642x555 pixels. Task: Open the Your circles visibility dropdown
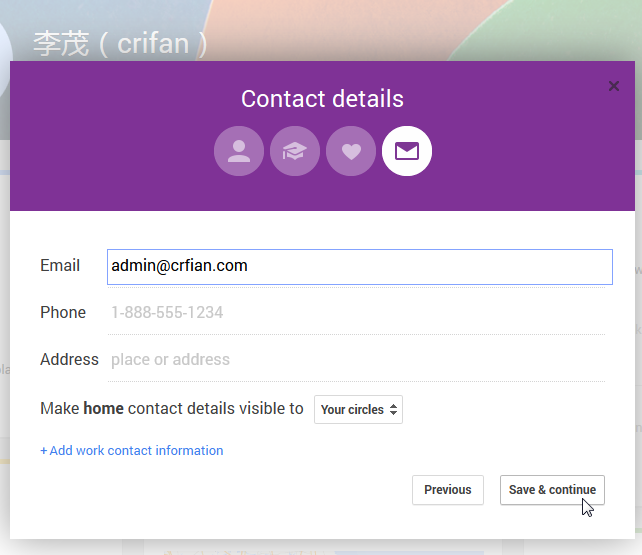click(x=359, y=409)
